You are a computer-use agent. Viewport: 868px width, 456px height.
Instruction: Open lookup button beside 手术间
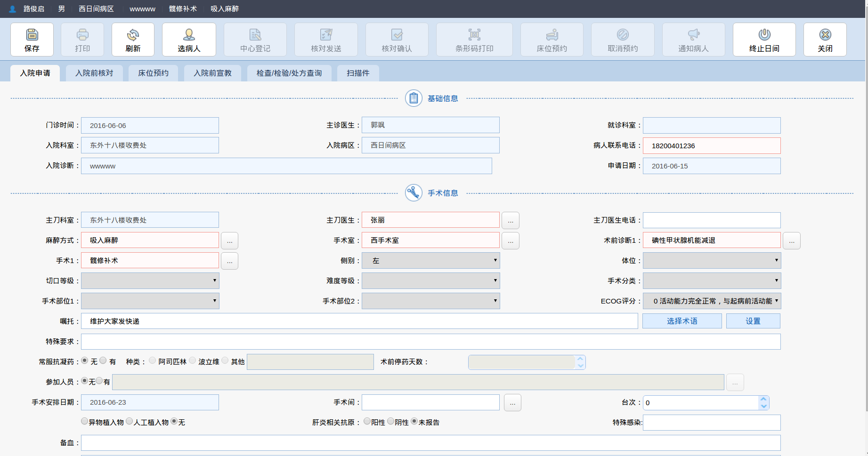[512, 402]
